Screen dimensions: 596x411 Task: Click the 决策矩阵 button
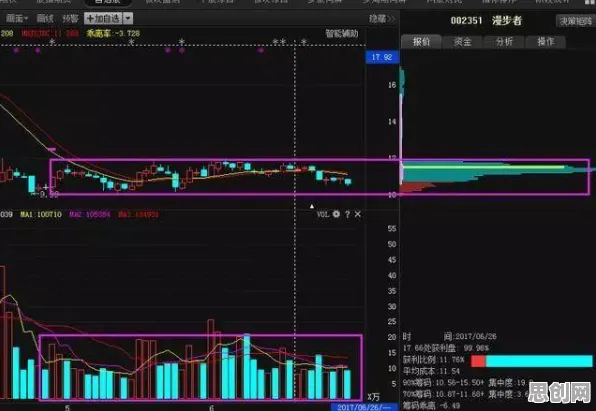click(575, 21)
